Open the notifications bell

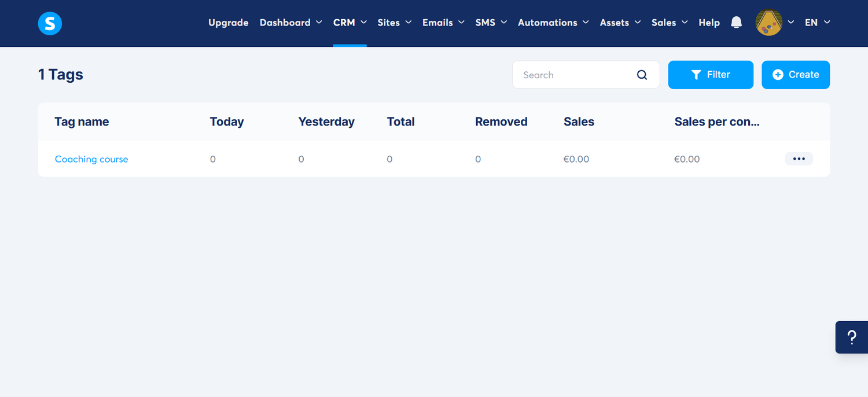736,22
